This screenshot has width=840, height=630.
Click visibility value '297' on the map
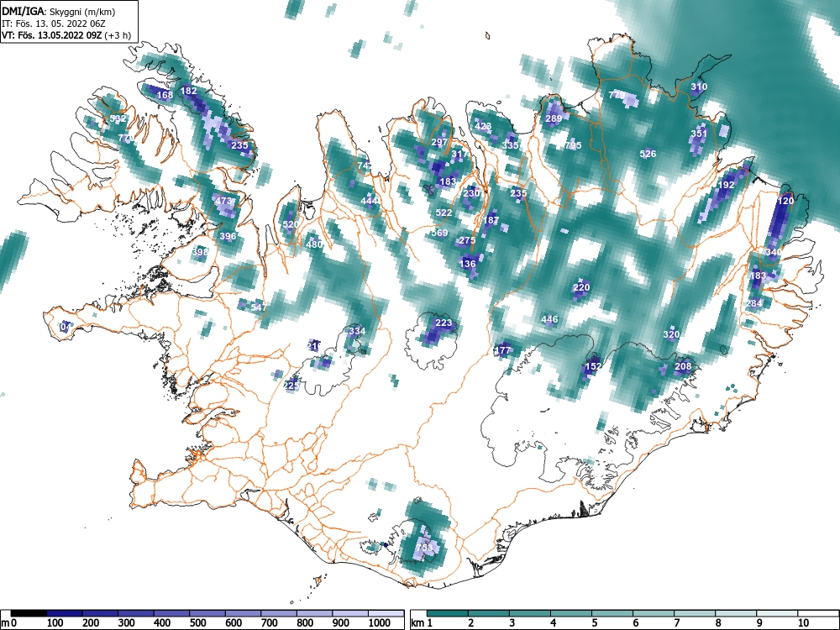pos(439,143)
